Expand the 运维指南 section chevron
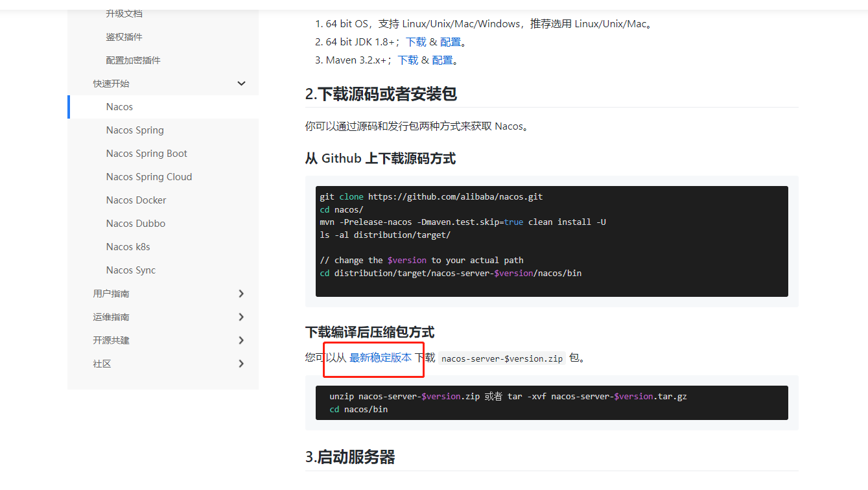The image size is (868, 490). click(x=241, y=317)
